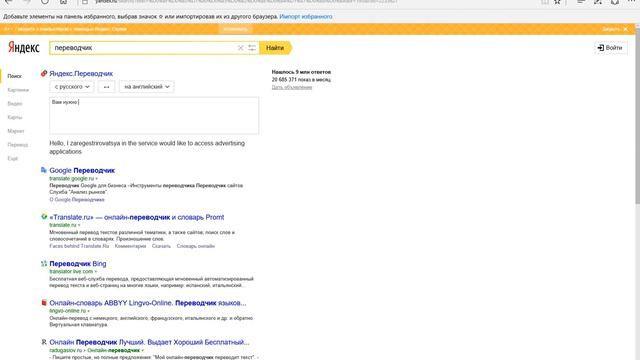
Task: Click 'Дать объявление' link
Action: tap(292, 87)
